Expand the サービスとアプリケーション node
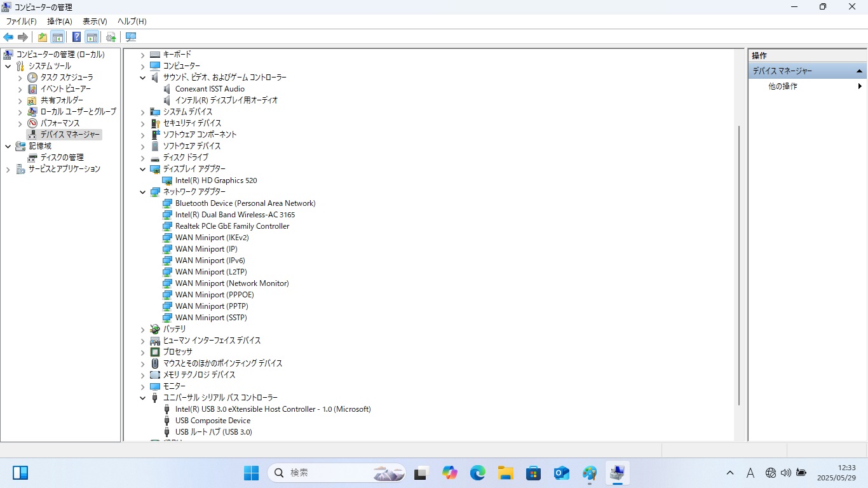The image size is (868, 488). [x=8, y=169]
